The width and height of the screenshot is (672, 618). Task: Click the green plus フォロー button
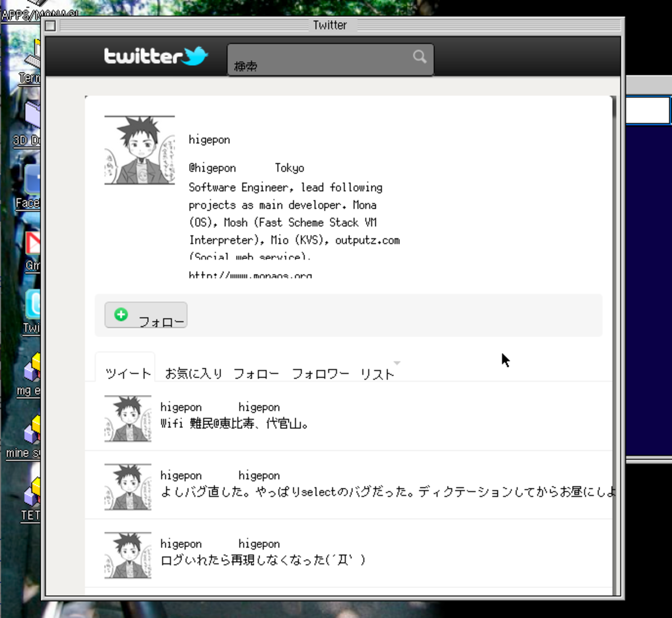pyautogui.click(x=146, y=315)
